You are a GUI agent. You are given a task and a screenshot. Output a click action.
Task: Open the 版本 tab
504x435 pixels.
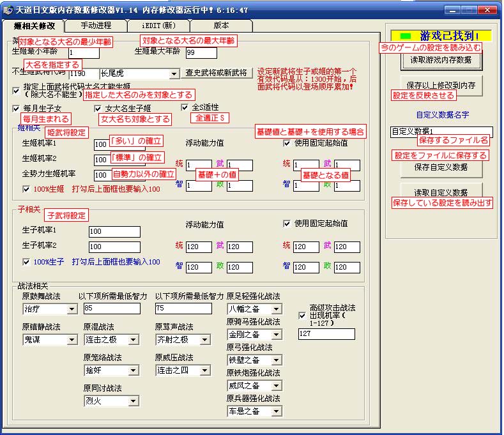(222, 26)
